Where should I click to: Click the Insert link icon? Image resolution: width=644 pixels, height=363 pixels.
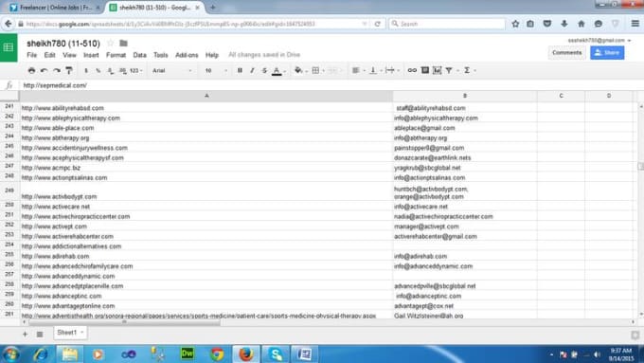click(x=412, y=71)
